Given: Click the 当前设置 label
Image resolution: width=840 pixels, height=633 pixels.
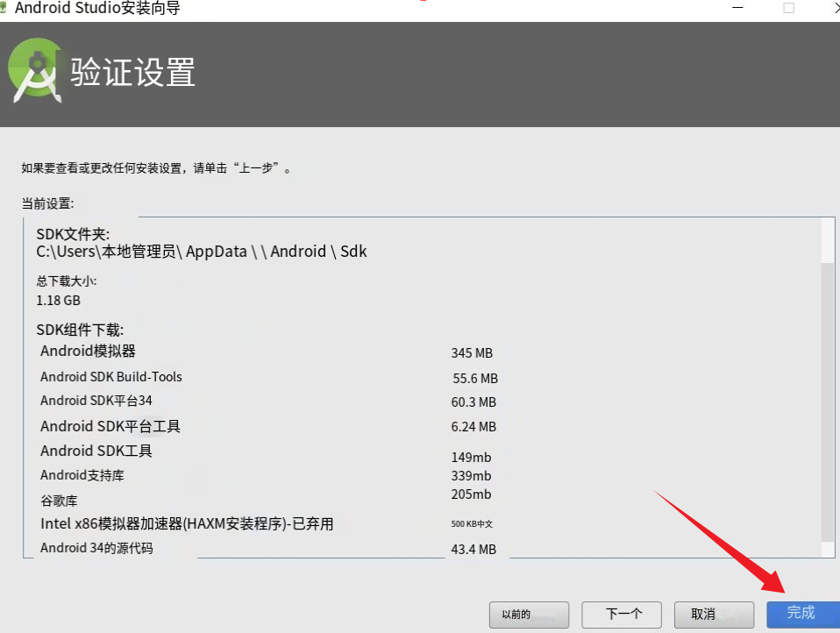Looking at the screenshot, I should [x=47, y=203].
